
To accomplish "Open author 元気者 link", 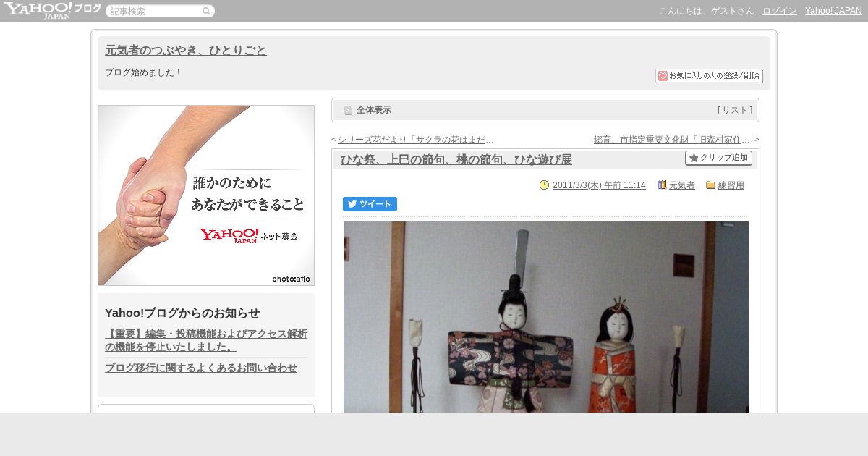I will (x=682, y=185).
